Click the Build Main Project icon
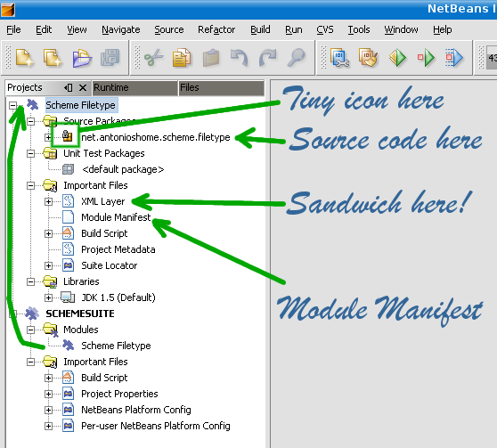The height and width of the screenshot is (448, 497). (339, 58)
